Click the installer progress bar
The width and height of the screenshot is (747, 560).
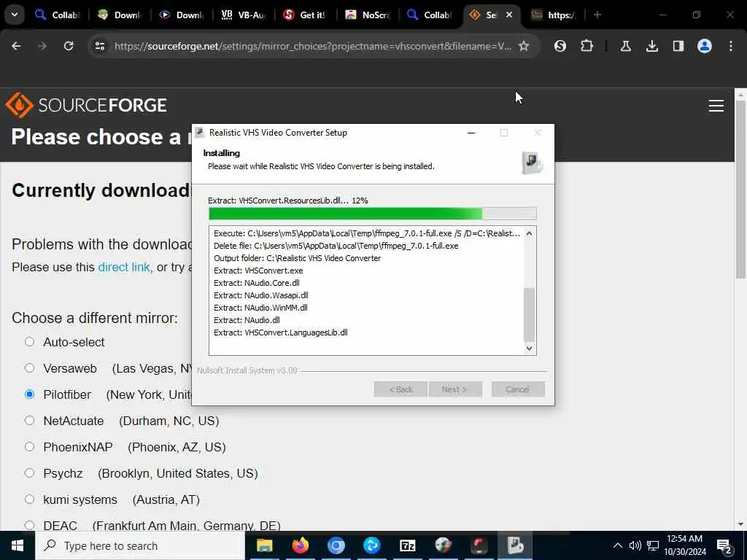tap(373, 214)
